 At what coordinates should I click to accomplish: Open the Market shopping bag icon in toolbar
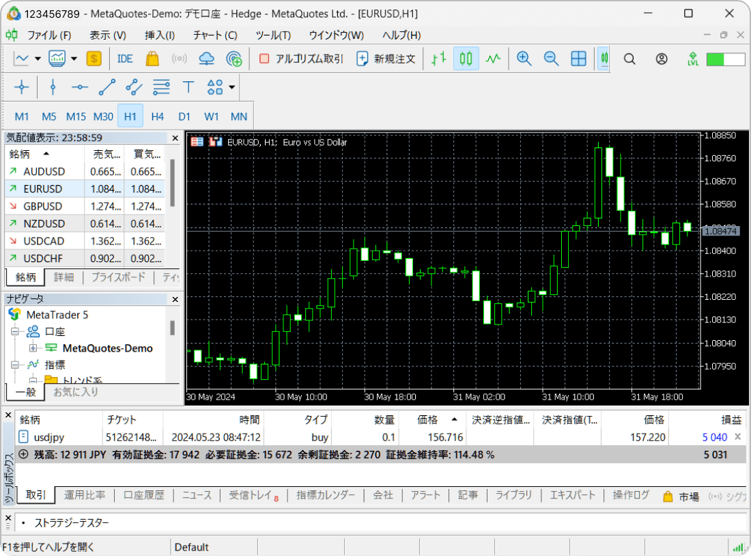pyautogui.click(x=152, y=59)
